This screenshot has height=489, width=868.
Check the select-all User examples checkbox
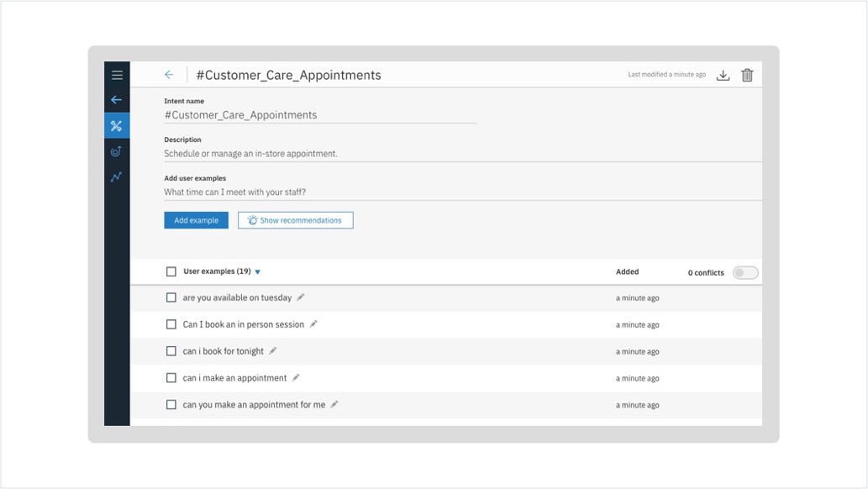click(x=171, y=271)
